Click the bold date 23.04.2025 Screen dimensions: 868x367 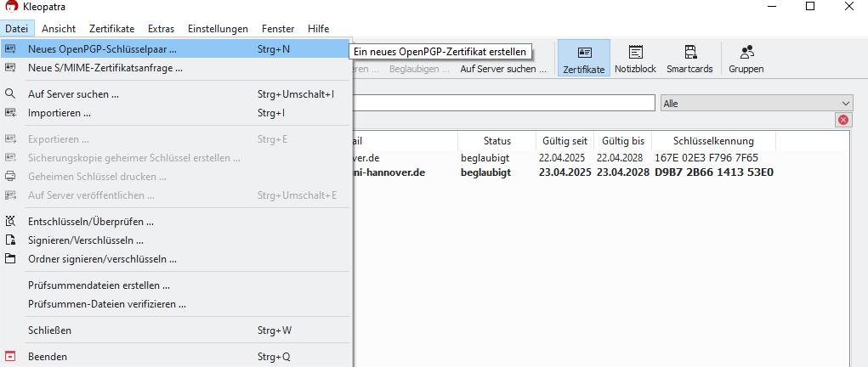[x=565, y=172]
